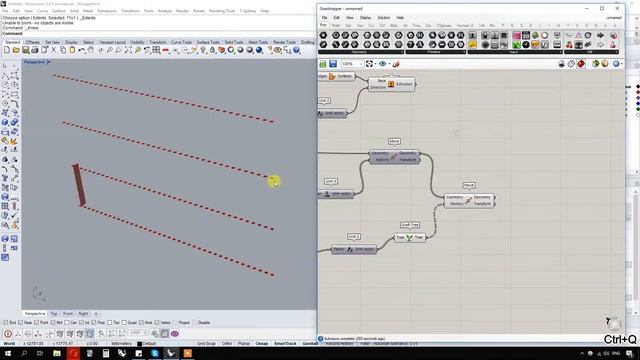The height and width of the screenshot is (360, 640).
Task: Click the red car icon in Rhino toolbar
Action: [x=166, y=50]
